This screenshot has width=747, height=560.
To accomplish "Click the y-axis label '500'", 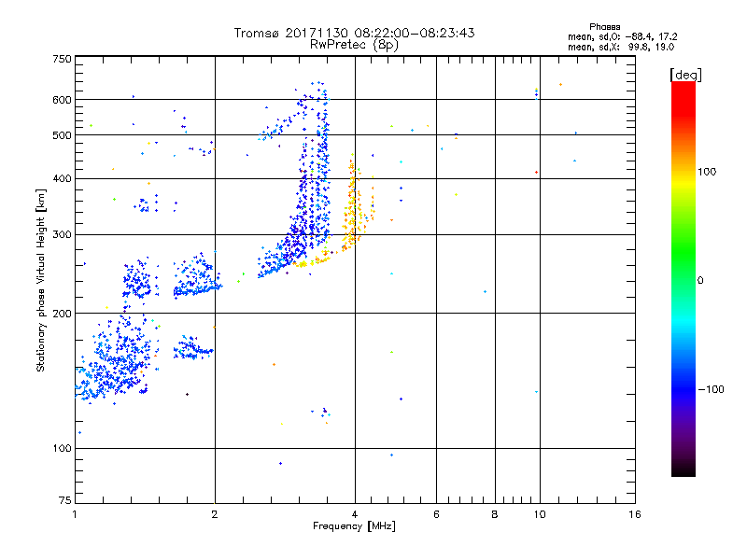I will coord(62,135).
